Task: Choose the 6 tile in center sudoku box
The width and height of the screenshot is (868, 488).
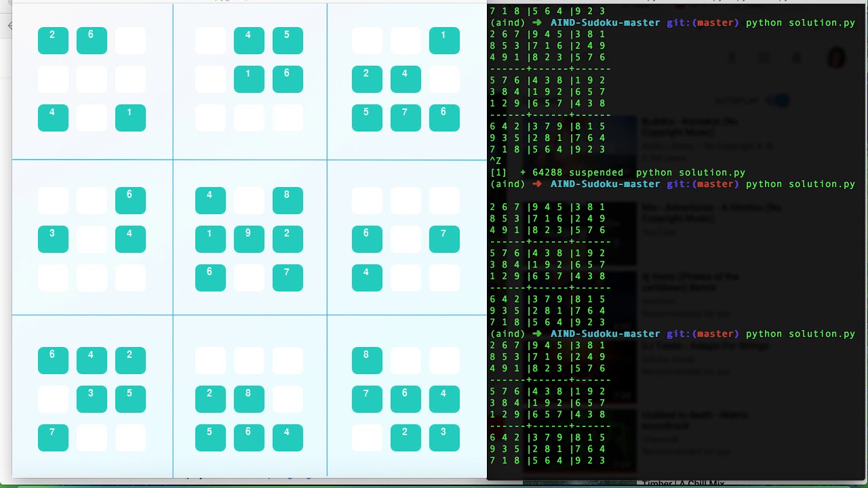Action: (x=210, y=278)
